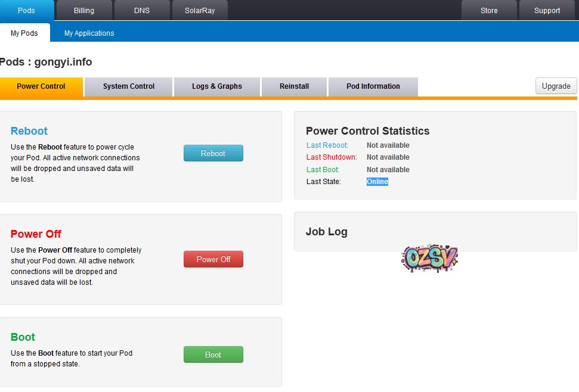The height and width of the screenshot is (392, 579).
Task: Go to the Billing tab
Action: click(84, 10)
